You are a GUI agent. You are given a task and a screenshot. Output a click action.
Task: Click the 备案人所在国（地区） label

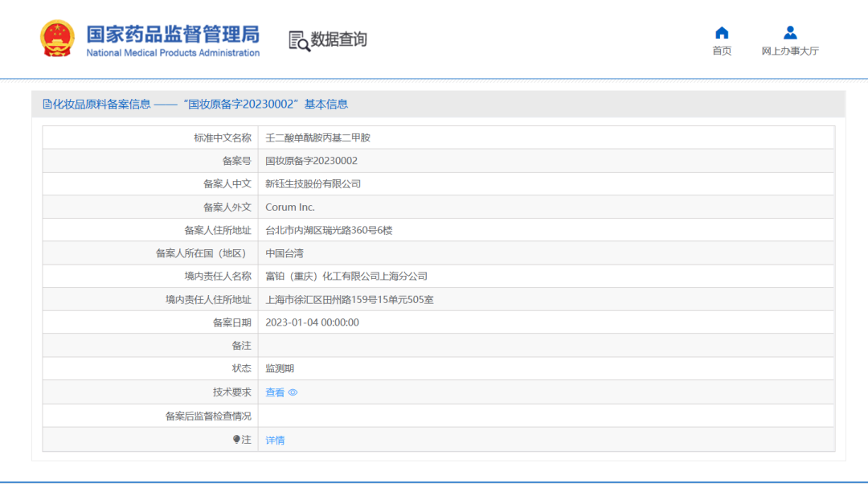(x=201, y=253)
